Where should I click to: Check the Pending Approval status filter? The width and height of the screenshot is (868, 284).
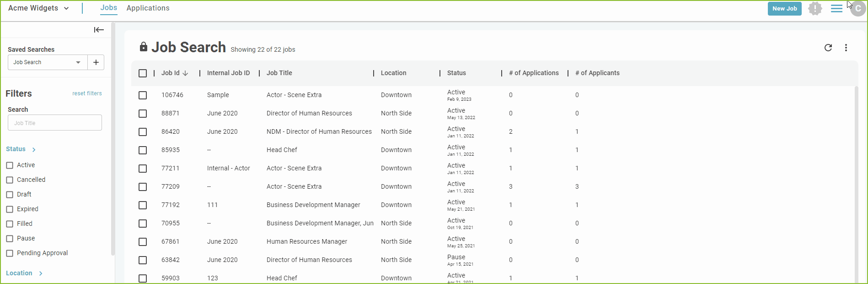pos(10,253)
